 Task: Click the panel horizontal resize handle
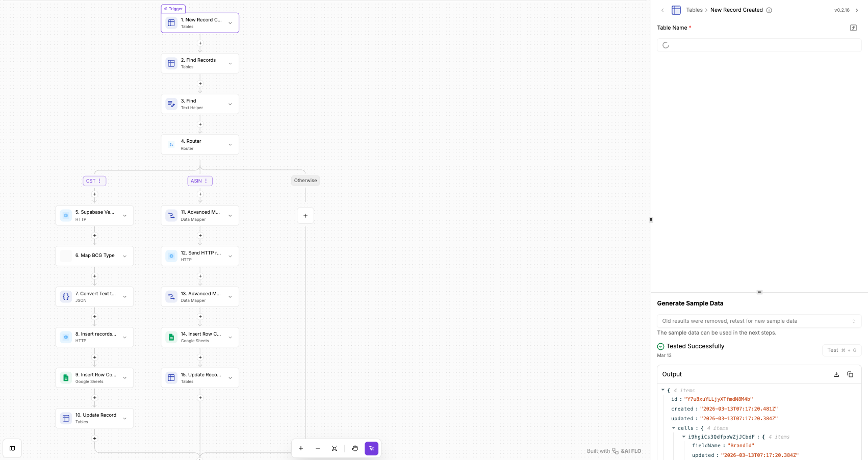[759, 292]
